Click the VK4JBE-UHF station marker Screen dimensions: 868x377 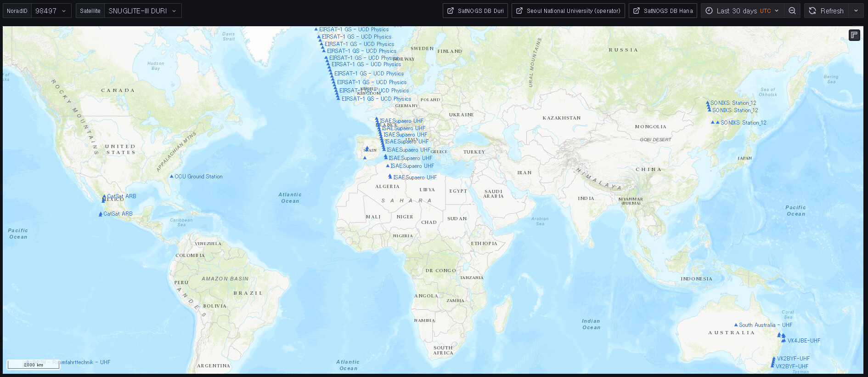coord(783,340)
